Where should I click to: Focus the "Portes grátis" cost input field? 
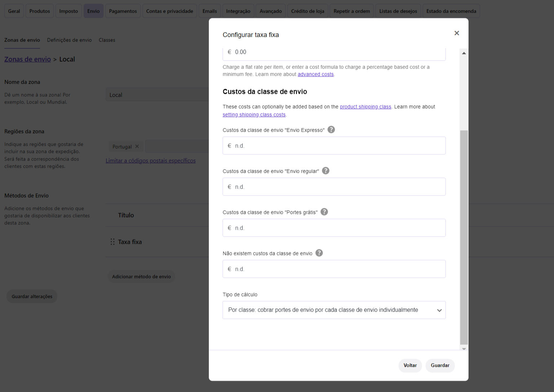[x=334, y=228]
